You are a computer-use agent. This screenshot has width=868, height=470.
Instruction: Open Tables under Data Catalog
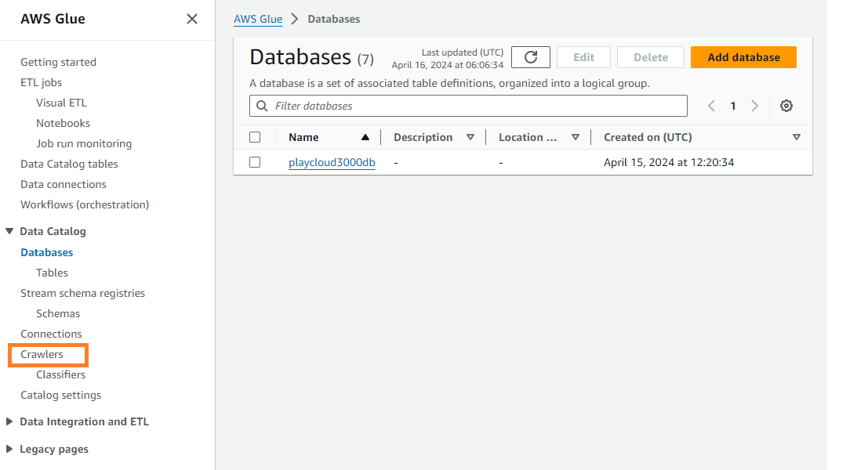[52, 273]
